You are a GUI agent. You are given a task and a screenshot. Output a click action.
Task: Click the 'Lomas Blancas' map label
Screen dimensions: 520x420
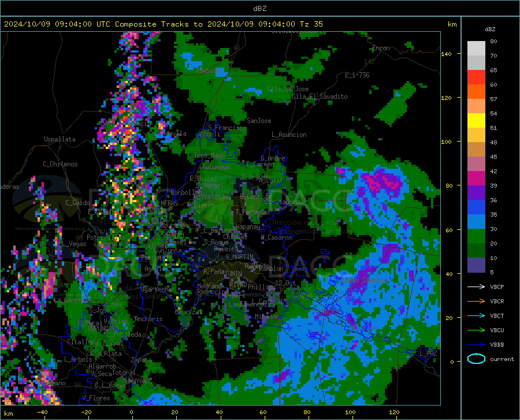pos(364,280)
